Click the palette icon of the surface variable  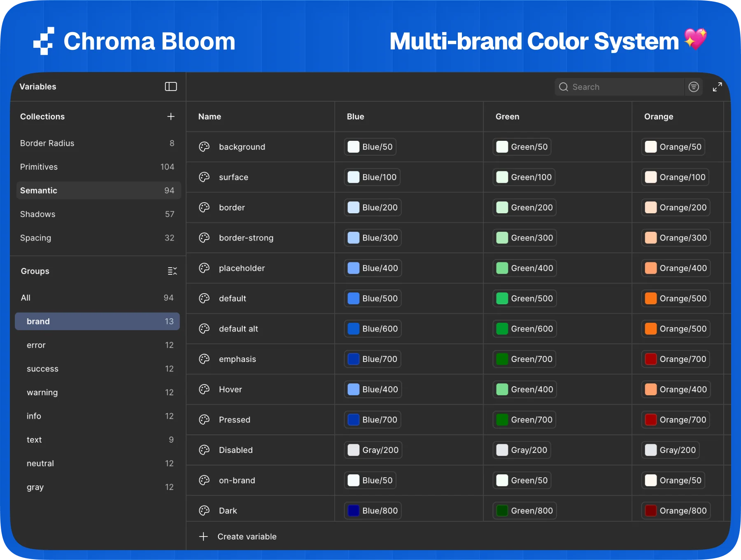click(204, 177)
